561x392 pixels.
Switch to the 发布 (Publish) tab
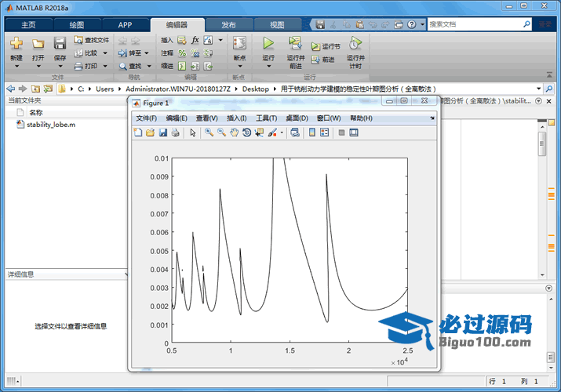[228, 24]
